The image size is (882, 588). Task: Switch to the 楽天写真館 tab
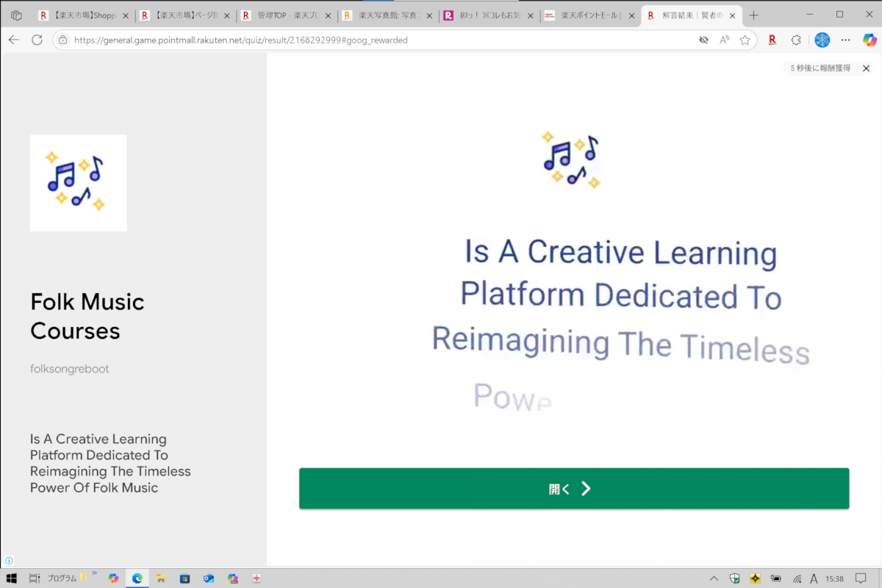[388, 15]
